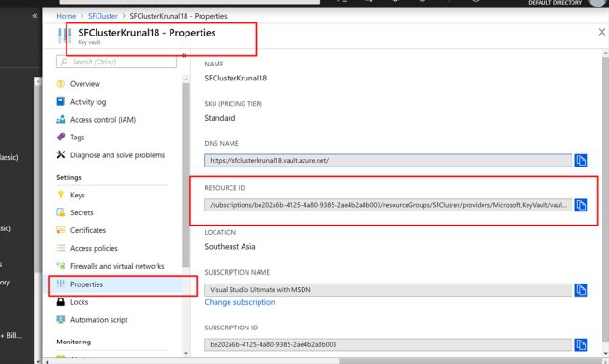Click the resource menu scroll-up arrow

(x=186, y=80)
